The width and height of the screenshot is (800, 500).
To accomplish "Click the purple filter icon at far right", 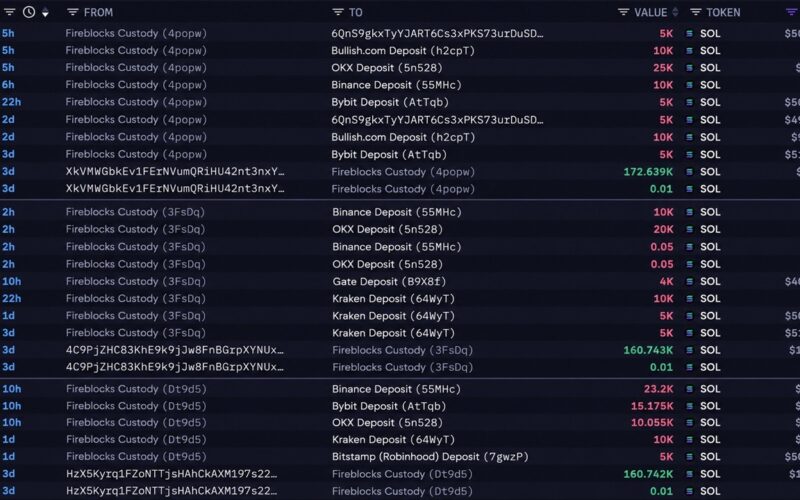I will click(792, 12).
